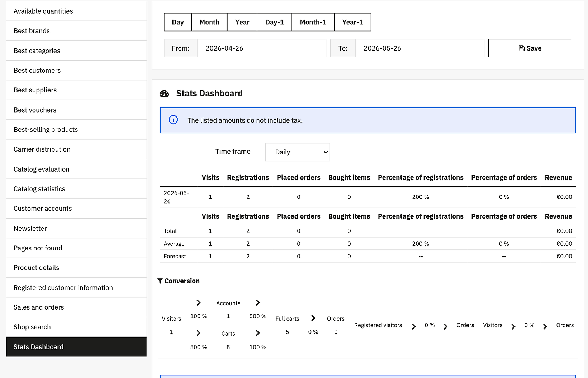Click the funnel icon beside Conversion
Image resolution: width=588 pixels, height=378 pixels.
click(160, 281)
